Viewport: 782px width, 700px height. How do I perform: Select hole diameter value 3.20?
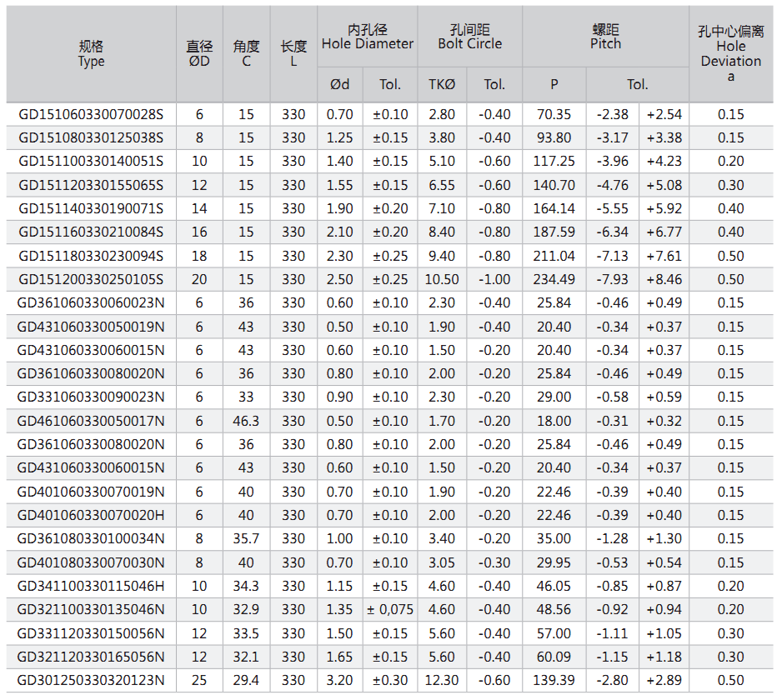point(339,681)
